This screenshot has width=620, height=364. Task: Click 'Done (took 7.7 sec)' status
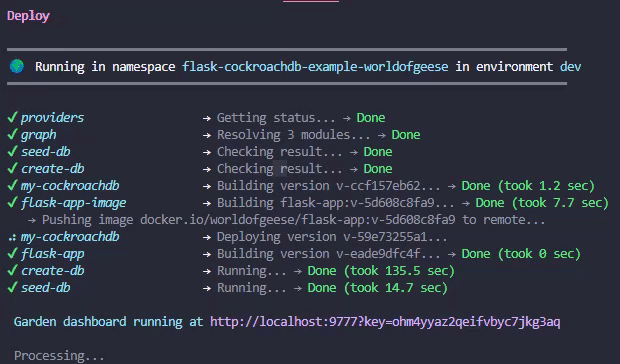[x=542, y=203]
